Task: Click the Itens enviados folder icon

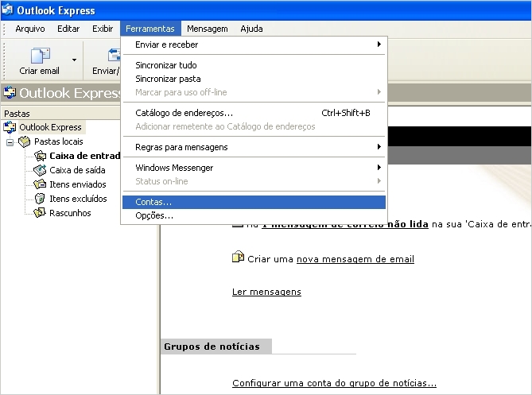Action: tap(40, 184)
